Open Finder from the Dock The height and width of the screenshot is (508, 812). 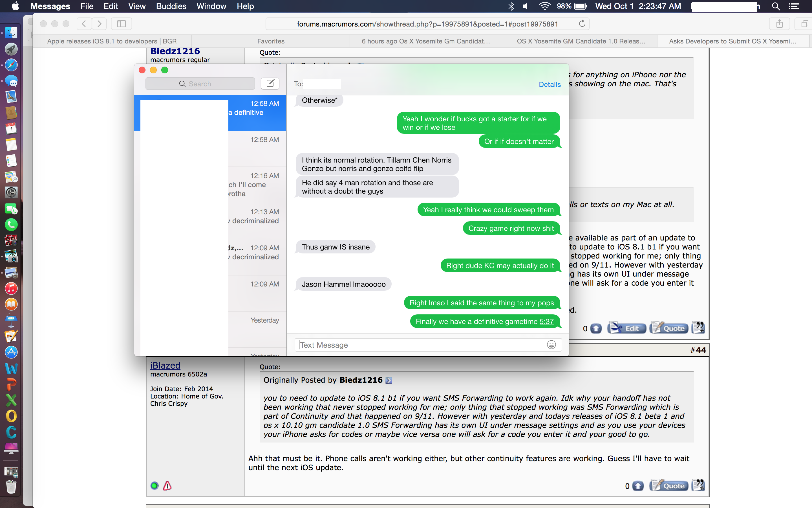(11, 33)
